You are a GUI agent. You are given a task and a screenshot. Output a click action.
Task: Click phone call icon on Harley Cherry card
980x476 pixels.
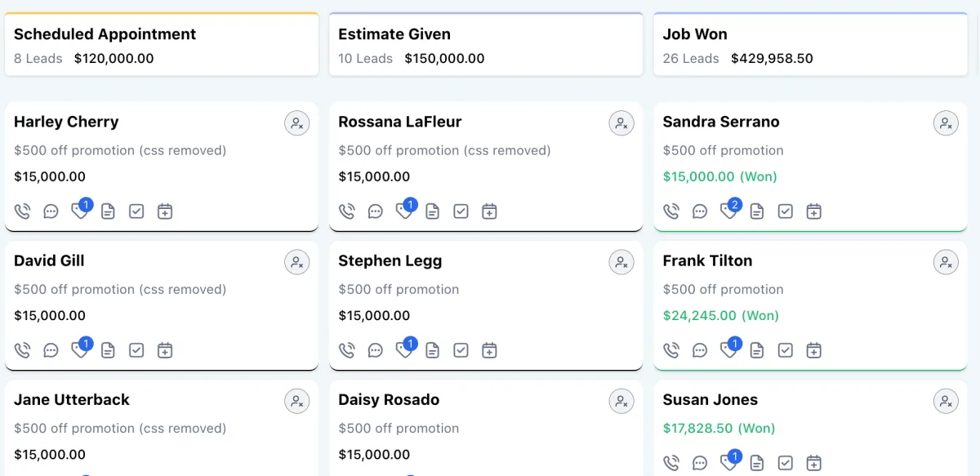(x=23, y=211)
